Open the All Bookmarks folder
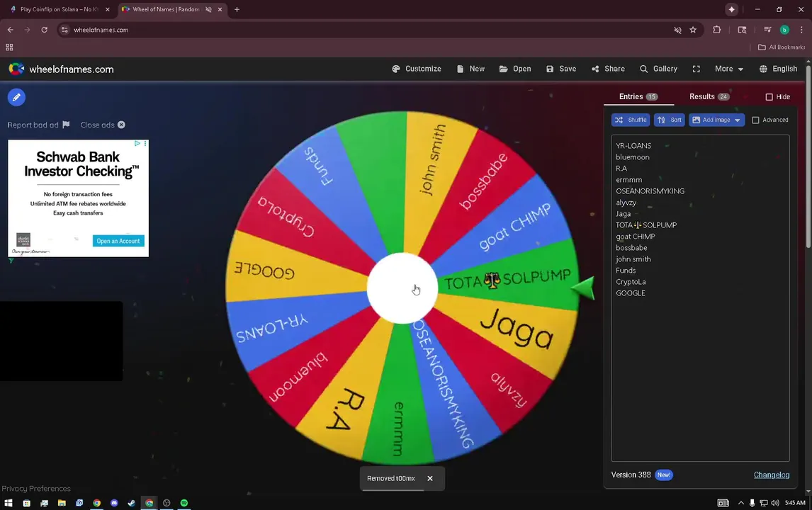This screenshot has height=510, width=812. click(x=782, y=47)
